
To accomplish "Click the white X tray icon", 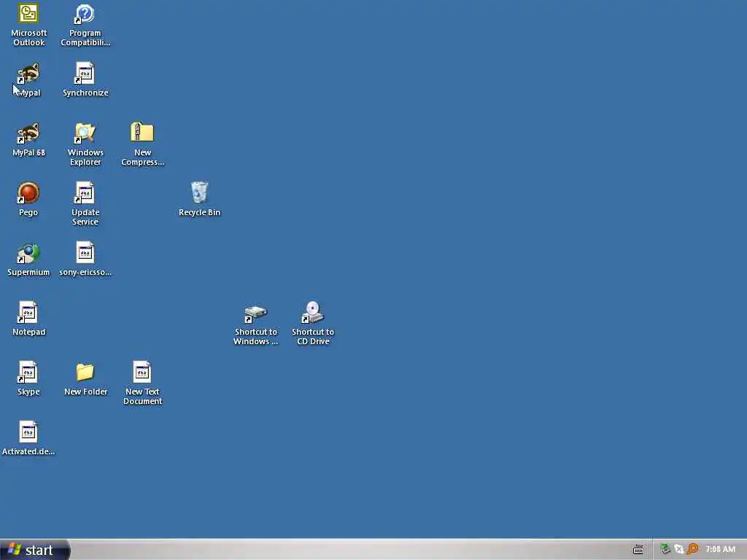I will pos(679,549).
